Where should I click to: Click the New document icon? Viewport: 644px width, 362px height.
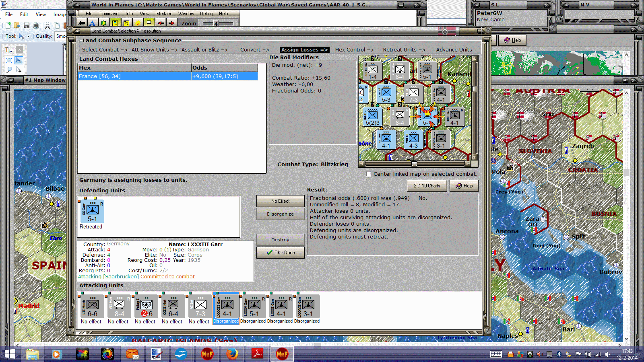(x=8, y=25)
